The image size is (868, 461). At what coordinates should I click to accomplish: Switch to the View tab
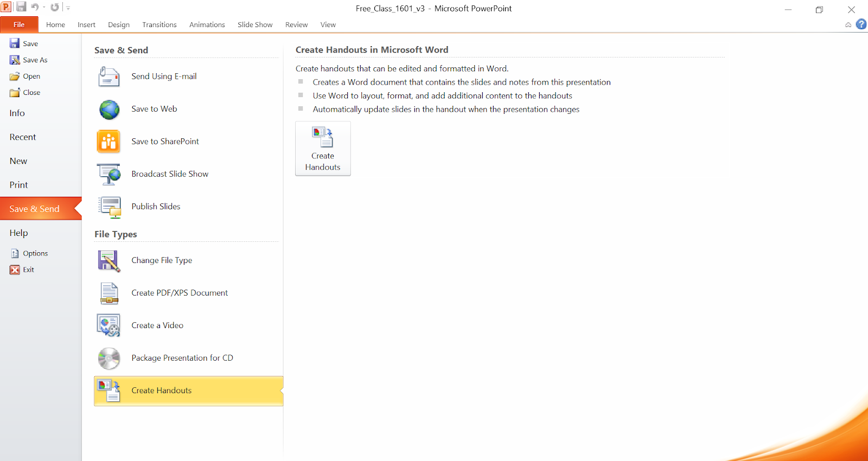click(x=328, y=24)
